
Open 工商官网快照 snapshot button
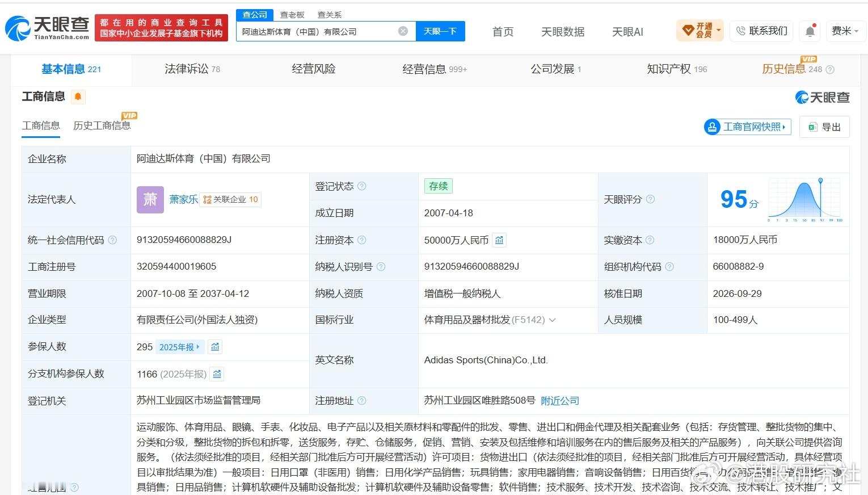[x=747, y=127]
